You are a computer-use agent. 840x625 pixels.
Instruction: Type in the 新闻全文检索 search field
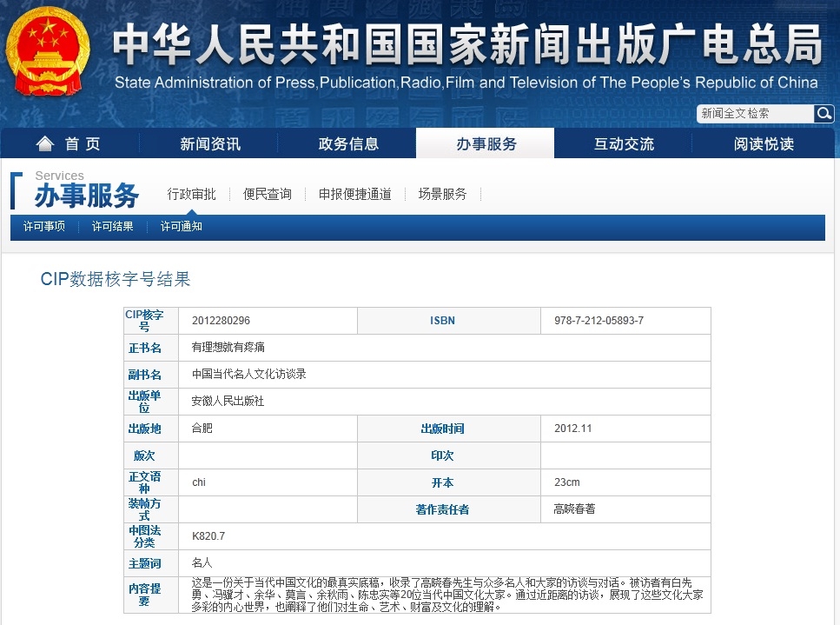click(754, 114)
